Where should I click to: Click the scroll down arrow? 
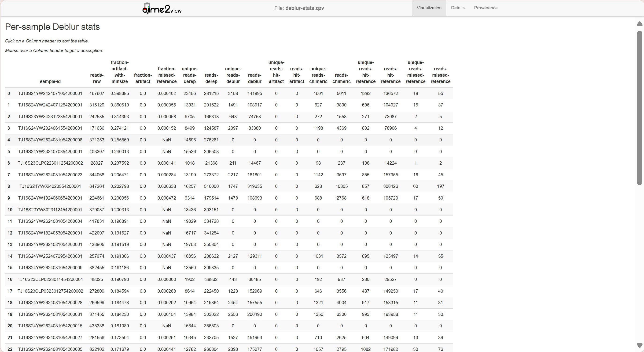click(640, 345)
